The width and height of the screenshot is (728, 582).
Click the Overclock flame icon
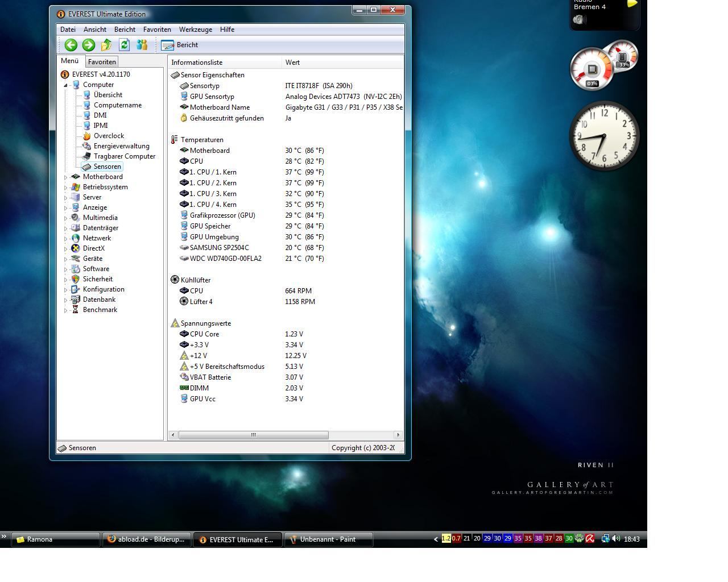86,136
